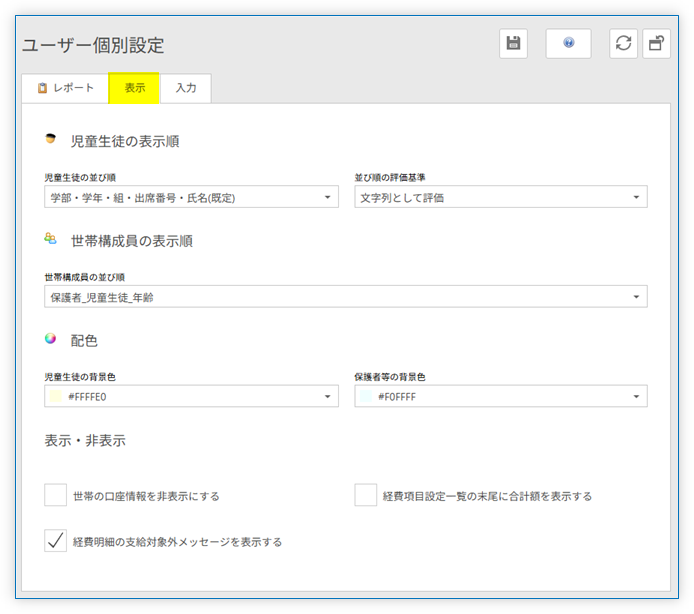Open help via the blue question icon
This screenshot has height=614, width=694.
coord(568,43)
